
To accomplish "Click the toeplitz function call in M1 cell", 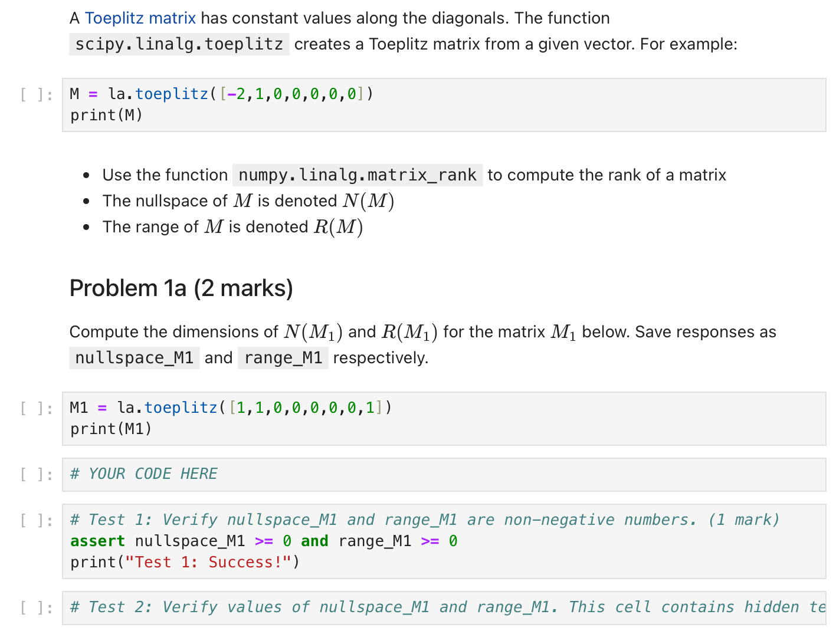I will tap(181, 407).
